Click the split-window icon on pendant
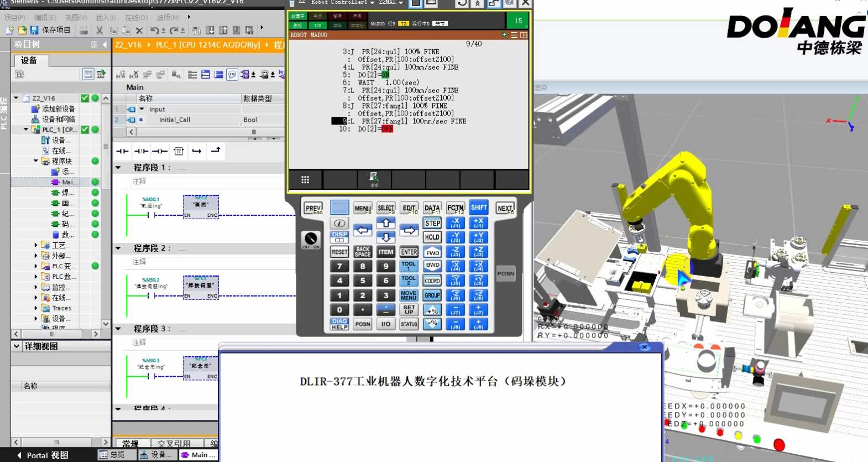 [x=524, y=35]
